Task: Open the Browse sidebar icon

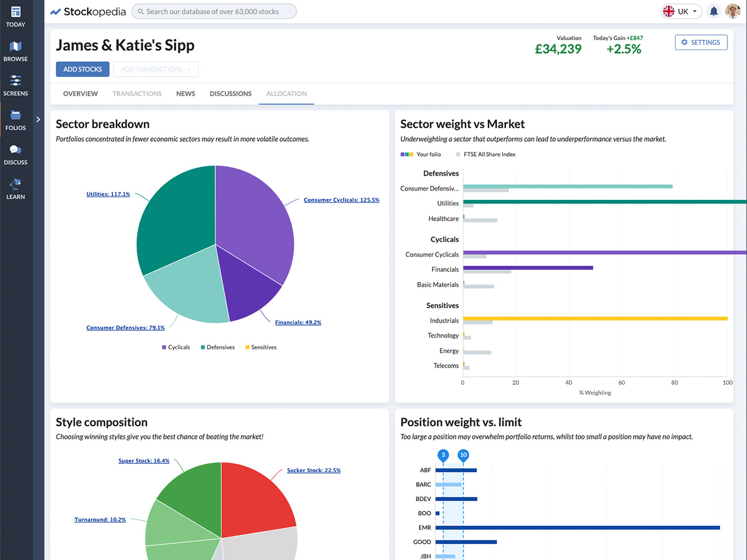Action: point(16,51)
